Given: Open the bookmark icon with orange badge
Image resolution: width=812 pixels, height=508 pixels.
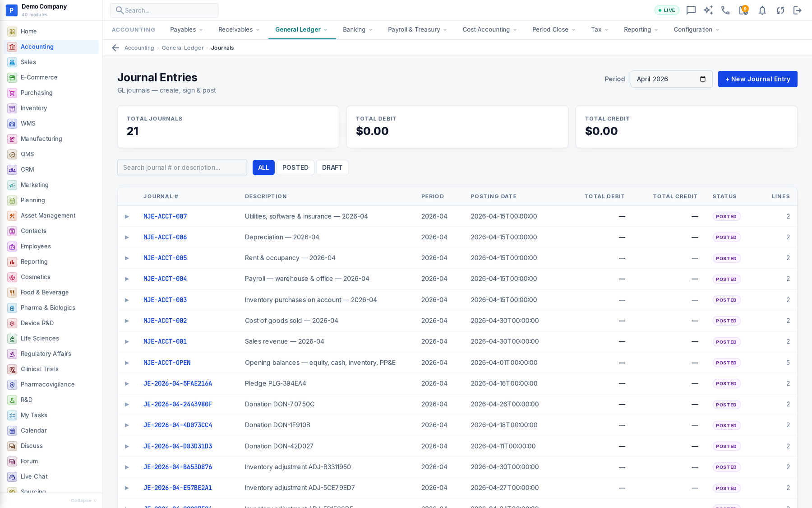Looking at the screenshot, I should (743, 10).
